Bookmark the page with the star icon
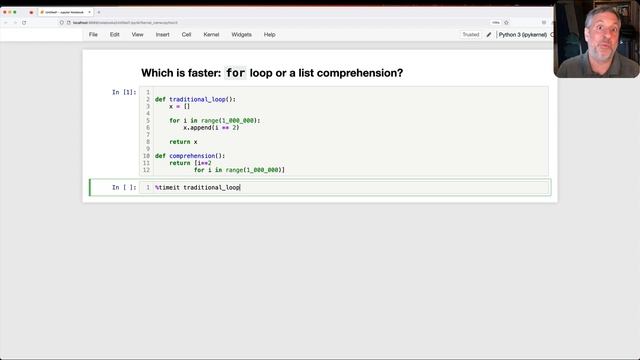The width and height of the screenshot is (640, 360). 506,23
